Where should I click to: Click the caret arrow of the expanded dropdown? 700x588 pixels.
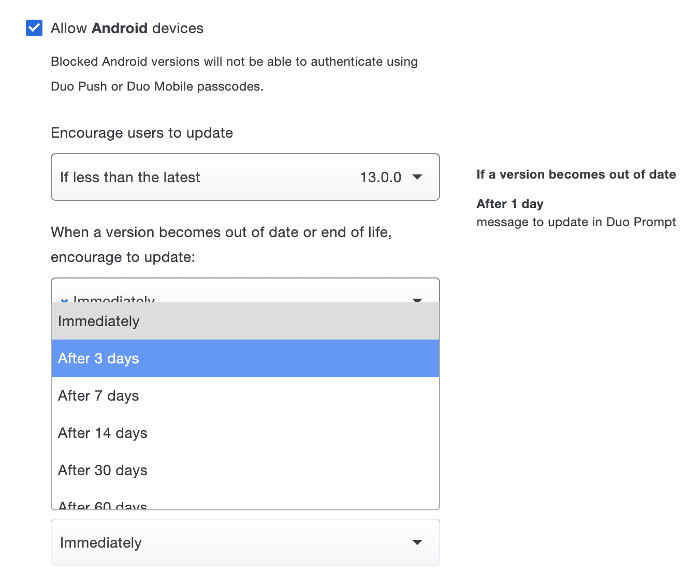(x=417, y=299)
